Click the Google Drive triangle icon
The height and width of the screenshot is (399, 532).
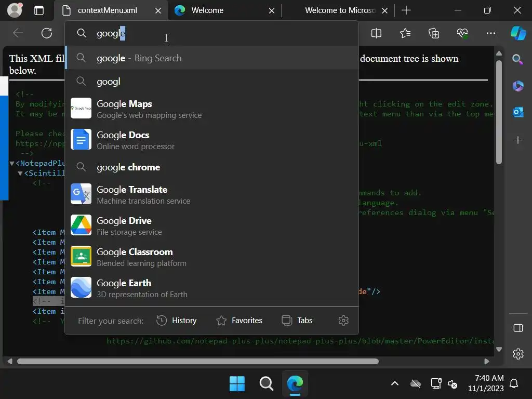[x=81, y=225]
